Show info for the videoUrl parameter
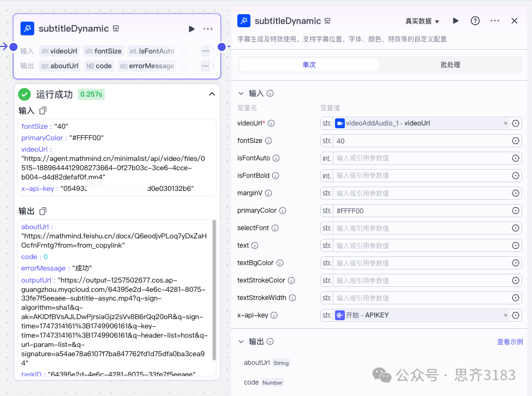Screen dimensions: 532x396 point(271,123)
